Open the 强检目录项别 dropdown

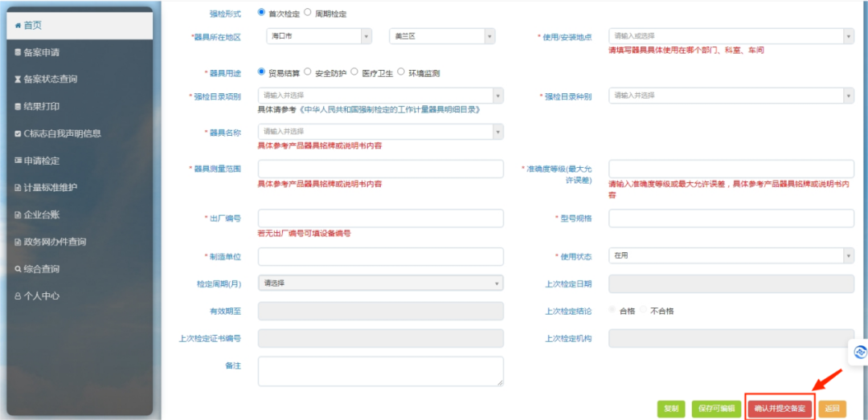coord(381,96)
